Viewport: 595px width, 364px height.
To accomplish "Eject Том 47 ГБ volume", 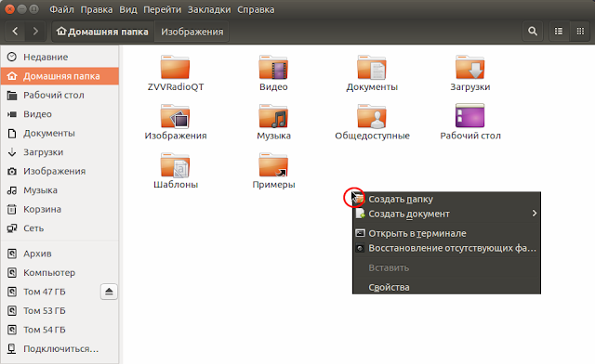I will 109,292.
